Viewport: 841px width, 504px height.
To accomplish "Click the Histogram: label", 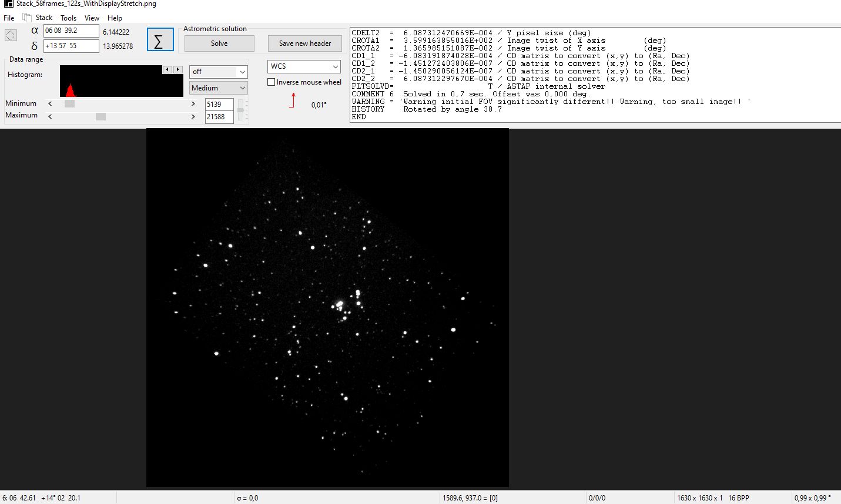I will point(25,75).
